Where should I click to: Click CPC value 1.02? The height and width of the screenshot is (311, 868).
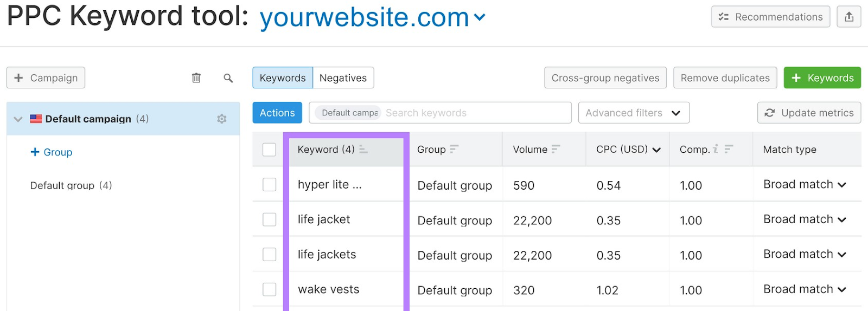click(x=607, y=290)
